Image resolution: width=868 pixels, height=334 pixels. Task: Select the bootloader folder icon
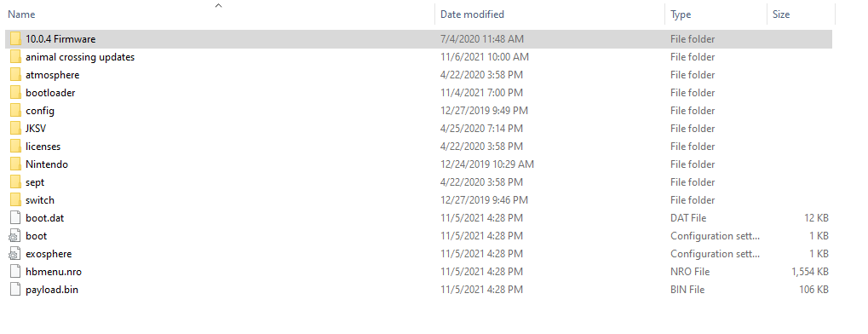[15, 93]
